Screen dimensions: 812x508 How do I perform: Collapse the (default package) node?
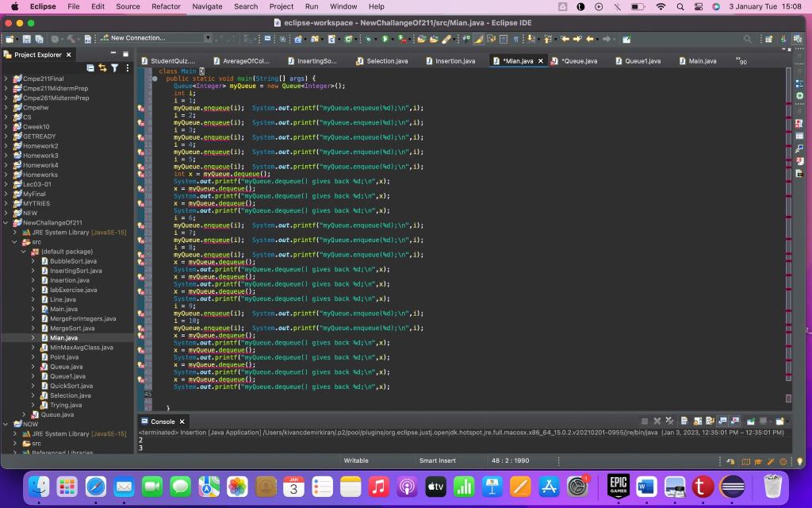point(25,251)
